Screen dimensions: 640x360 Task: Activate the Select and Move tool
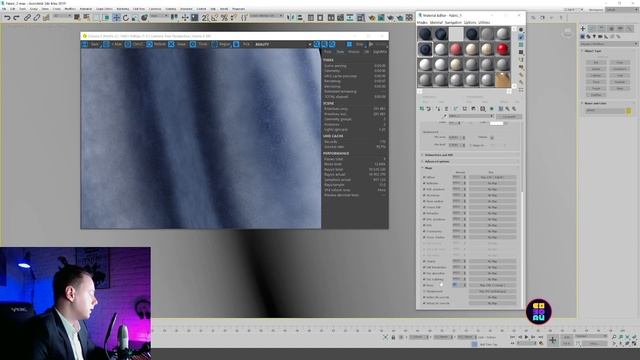116,18
